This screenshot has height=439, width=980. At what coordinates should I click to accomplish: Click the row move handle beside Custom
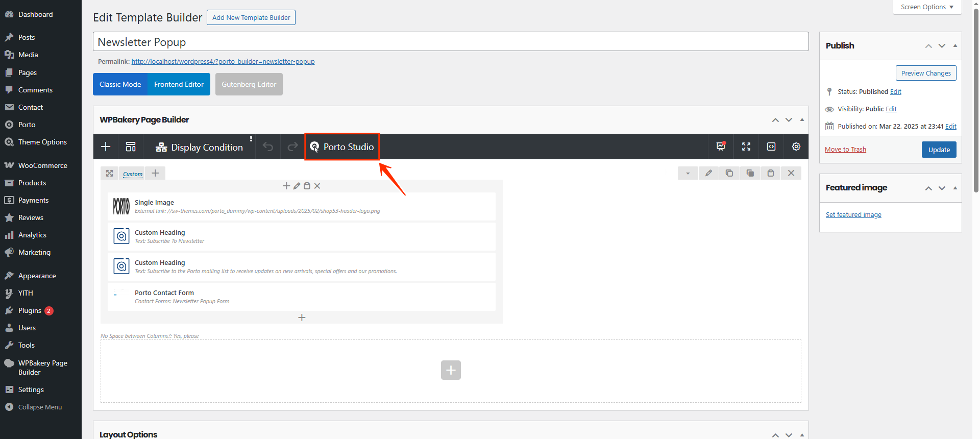pyautogui.click(x=109, y=174)
